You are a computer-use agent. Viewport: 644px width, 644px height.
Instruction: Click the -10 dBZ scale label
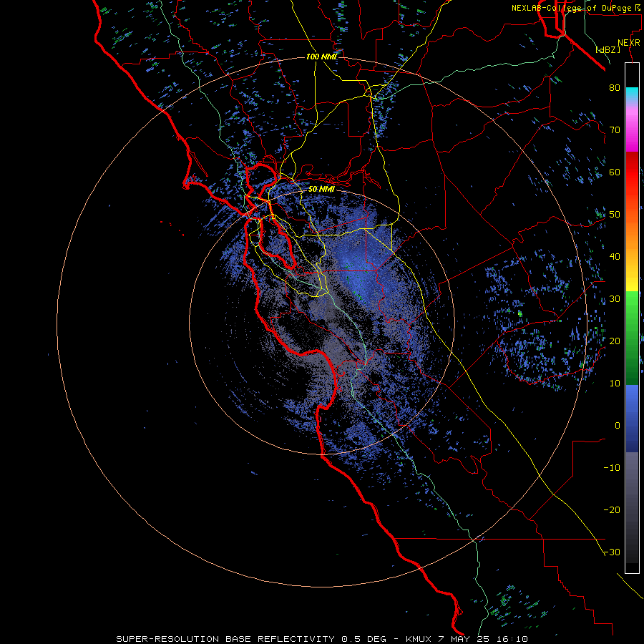pos(612,468)
